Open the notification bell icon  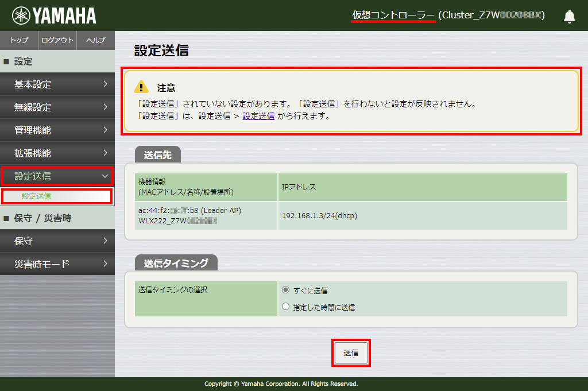569,16
